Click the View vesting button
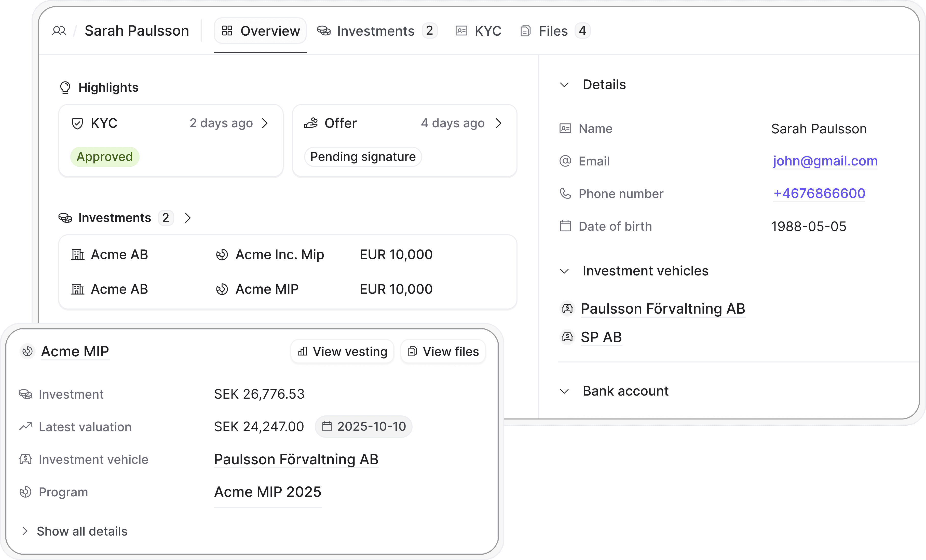 [x=342, y=352]
